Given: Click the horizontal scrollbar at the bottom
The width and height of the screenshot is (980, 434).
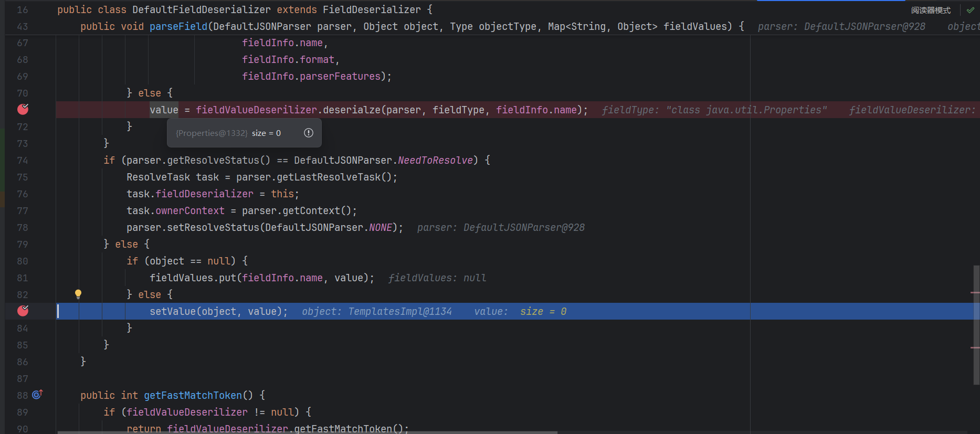Looking at the screenshot, I should [307, 432].
